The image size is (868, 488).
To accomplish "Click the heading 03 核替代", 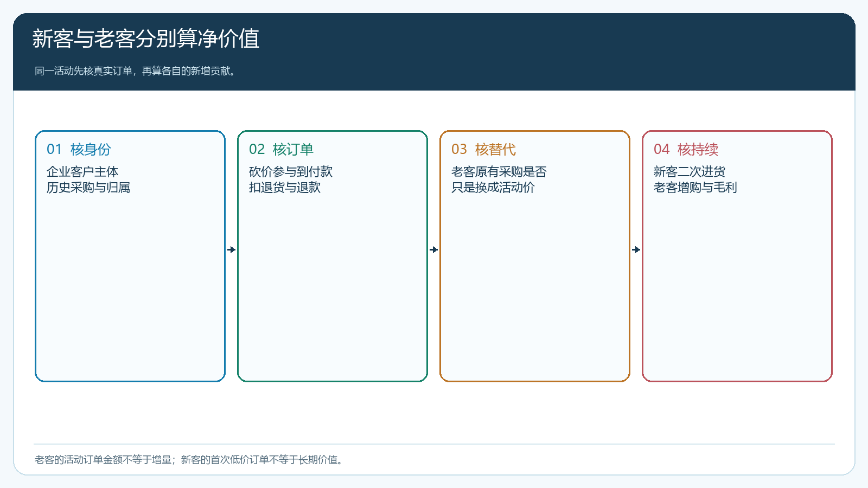I will [483, 149].
